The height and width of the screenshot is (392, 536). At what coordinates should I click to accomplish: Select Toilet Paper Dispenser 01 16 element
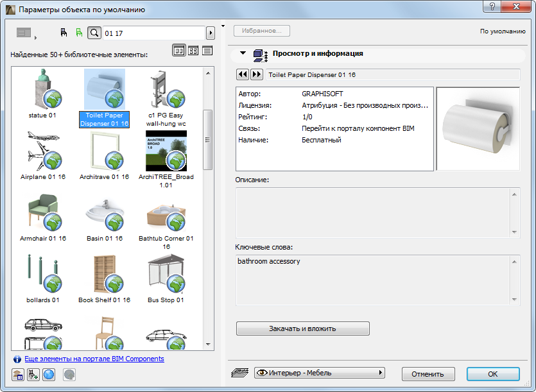(104, 98)
